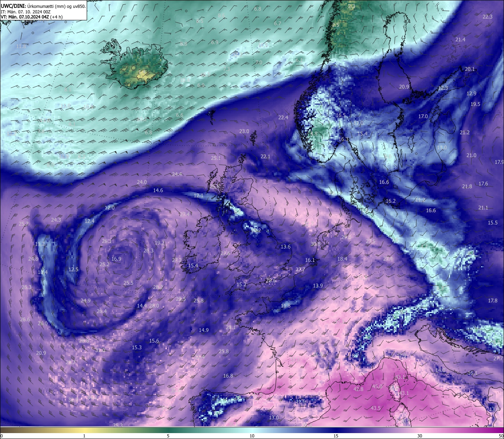Viewport: 504px width, 439px height.
Task: Click the value 22.3 on map
Action: point(487,17)
